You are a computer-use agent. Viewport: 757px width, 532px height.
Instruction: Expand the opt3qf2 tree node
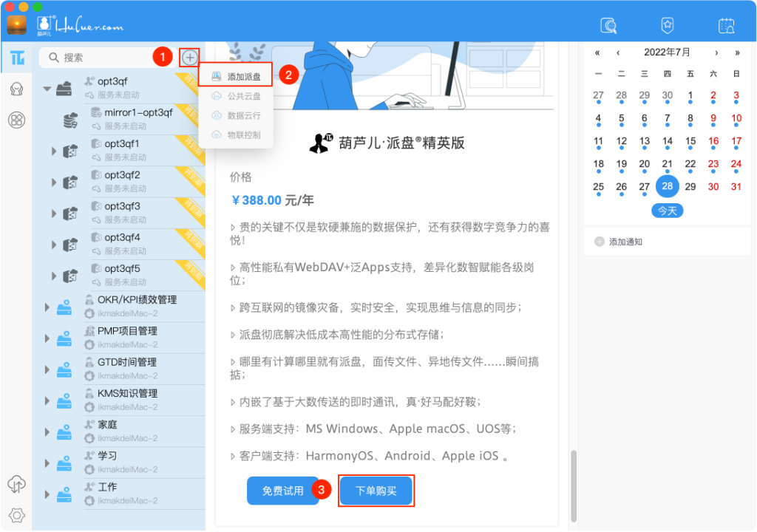54,183
